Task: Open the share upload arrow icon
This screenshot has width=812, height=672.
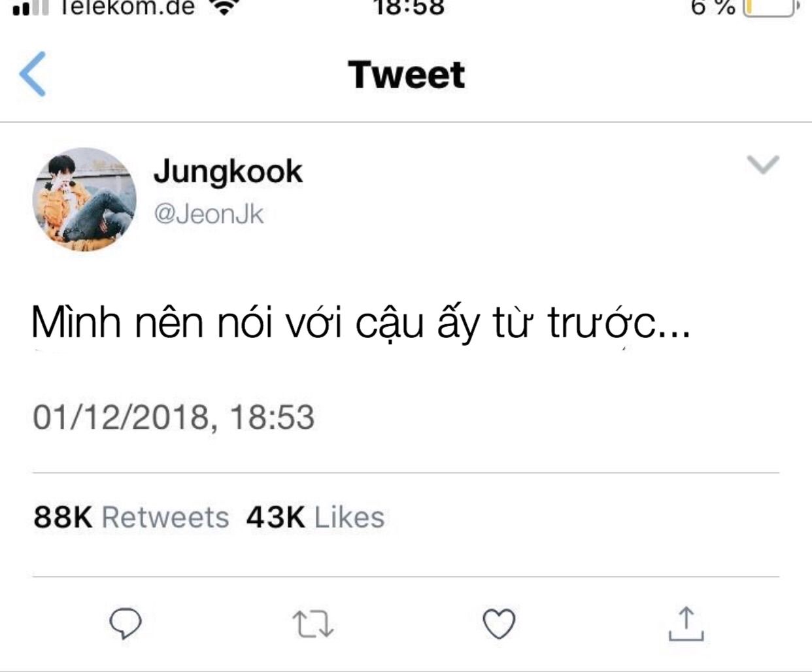Action: (686, 623)
